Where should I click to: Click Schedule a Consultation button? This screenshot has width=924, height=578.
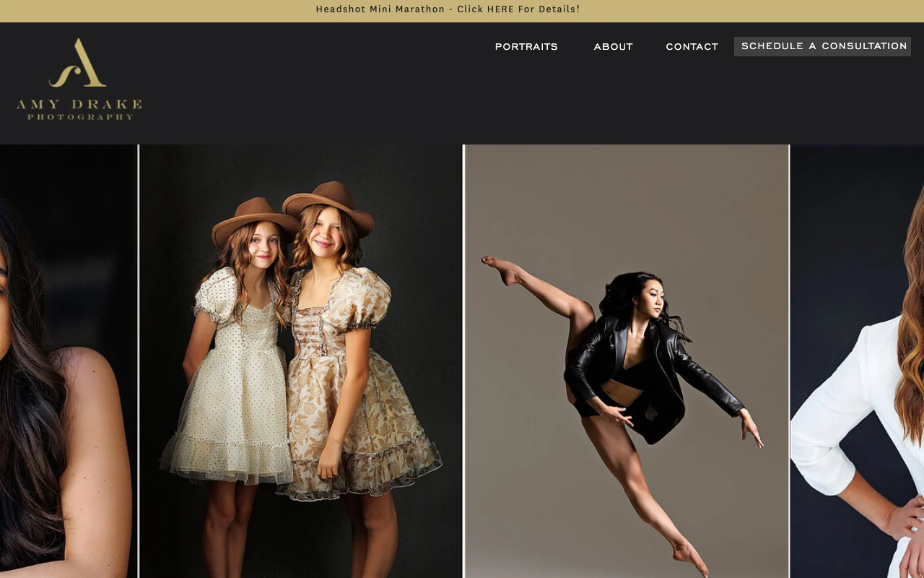pyautogui.click(x=823, y=46)
